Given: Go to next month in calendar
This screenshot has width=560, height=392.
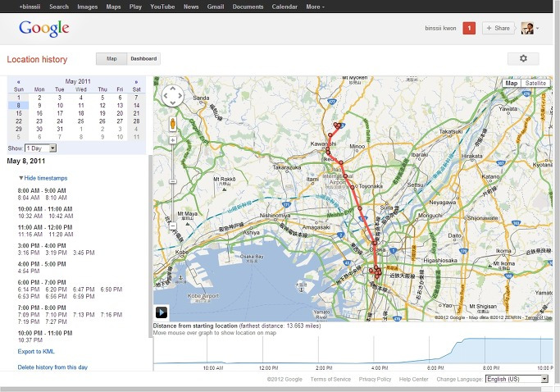Looking at the screenshot, I should [136, 82].
